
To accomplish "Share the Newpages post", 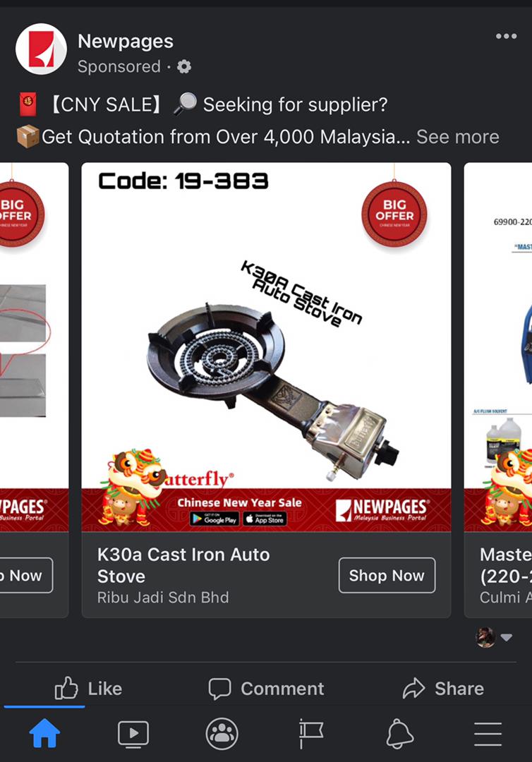I will click(443, 688).
